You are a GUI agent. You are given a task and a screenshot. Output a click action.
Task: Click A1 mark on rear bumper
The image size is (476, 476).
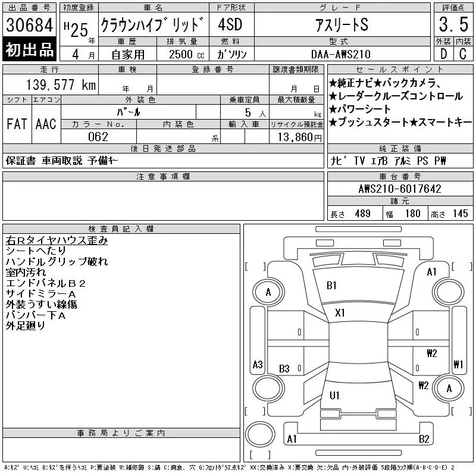coord(292,439)
